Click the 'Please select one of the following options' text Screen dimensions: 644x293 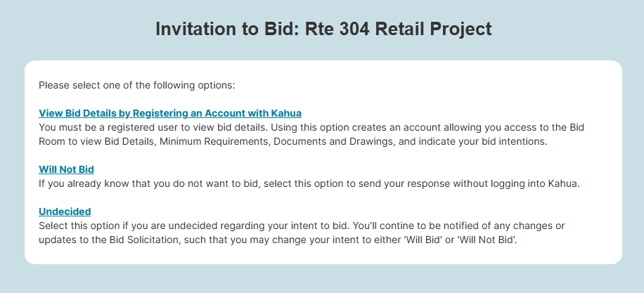(136, 86)
